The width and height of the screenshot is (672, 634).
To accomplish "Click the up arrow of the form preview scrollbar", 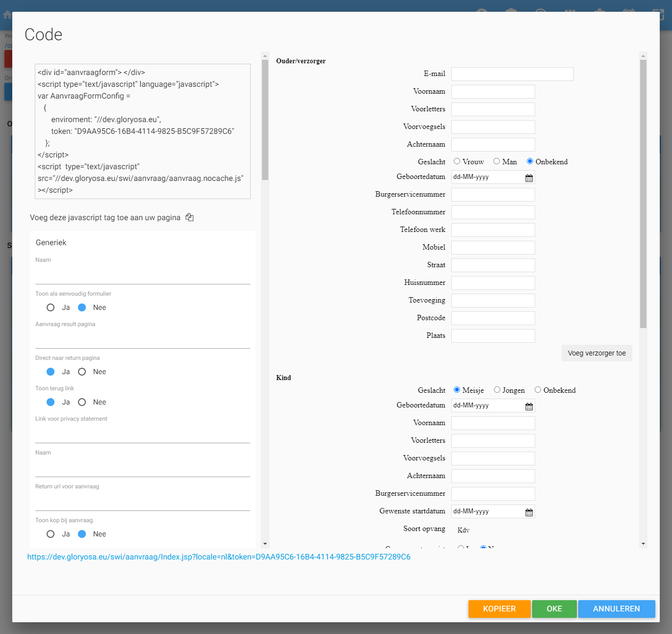I will 643,56.
